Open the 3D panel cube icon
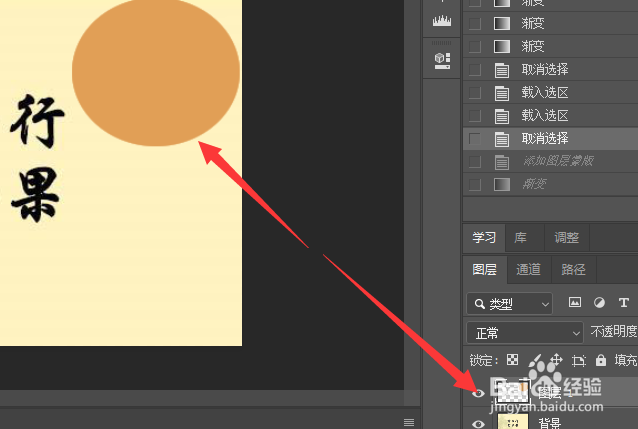 click(442, 60)
